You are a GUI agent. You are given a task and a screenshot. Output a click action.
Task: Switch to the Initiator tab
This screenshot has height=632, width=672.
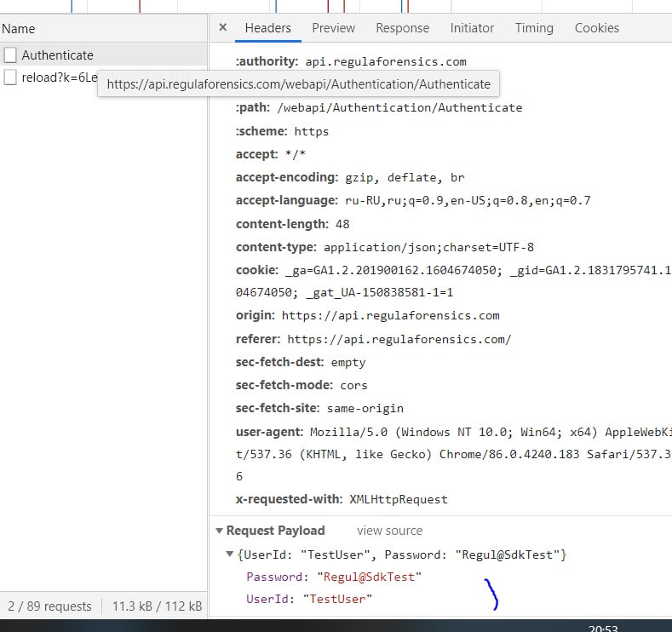tap(472, 28)
